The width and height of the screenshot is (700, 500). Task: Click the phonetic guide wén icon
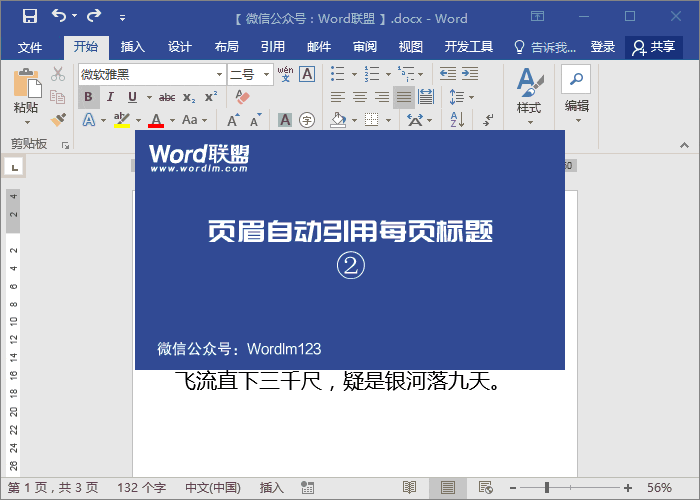coord(285,74)
